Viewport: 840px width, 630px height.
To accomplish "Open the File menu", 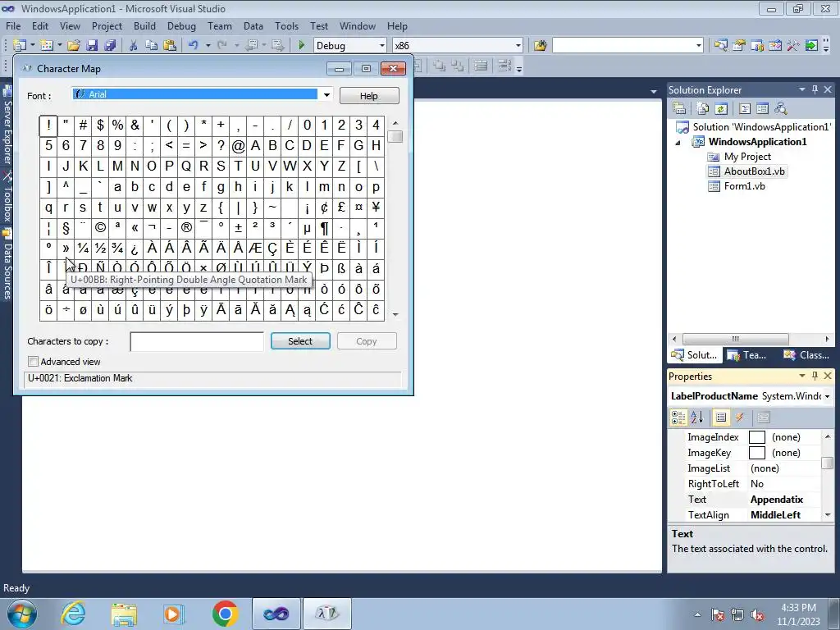I will pyautogui.click(x=13, y=25).
